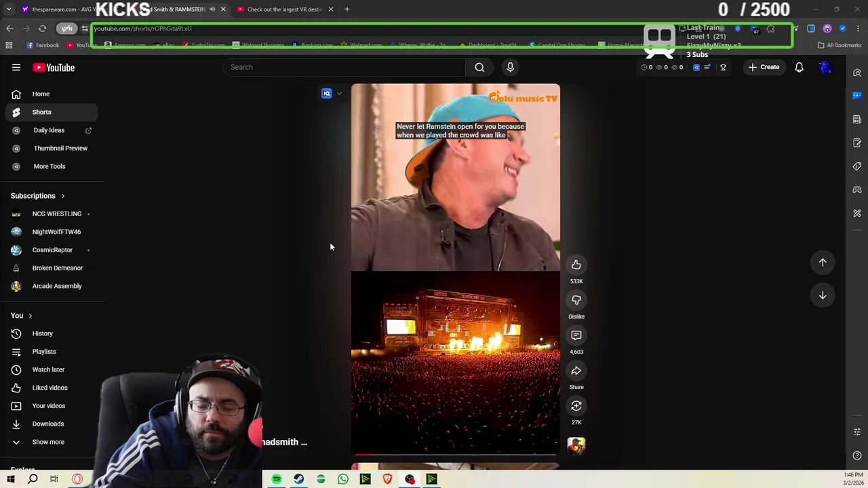Dislike the current short
868x488 pixels.
576,300
